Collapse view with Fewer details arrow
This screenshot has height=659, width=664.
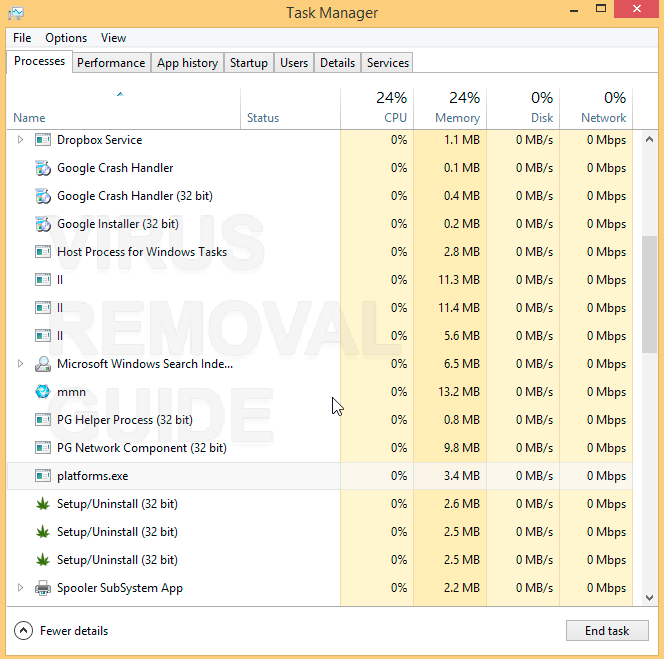coord(23,631)
